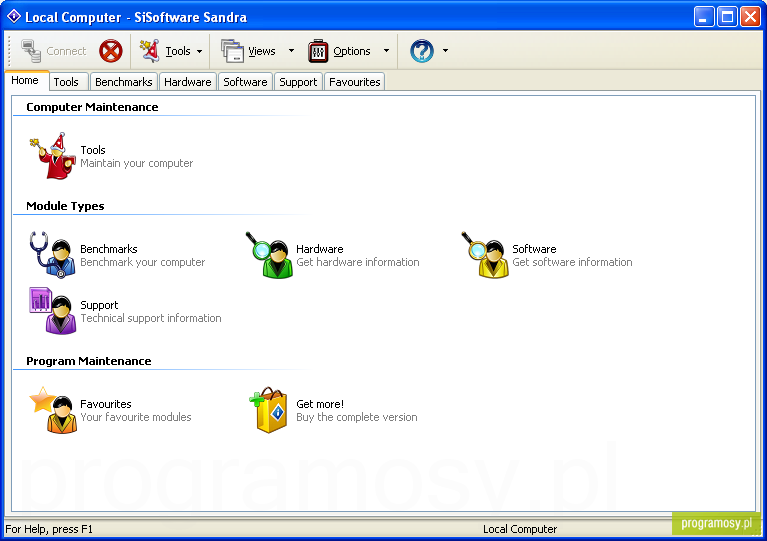767x541 pixels.
Task: Click the Sandra title bar diamond icon
Action: [x=14, y=17]
